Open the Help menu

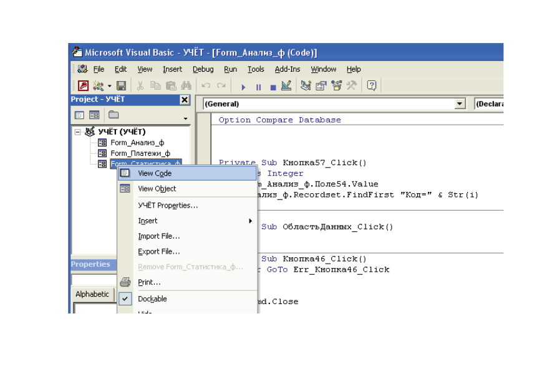tap(354, 69)
